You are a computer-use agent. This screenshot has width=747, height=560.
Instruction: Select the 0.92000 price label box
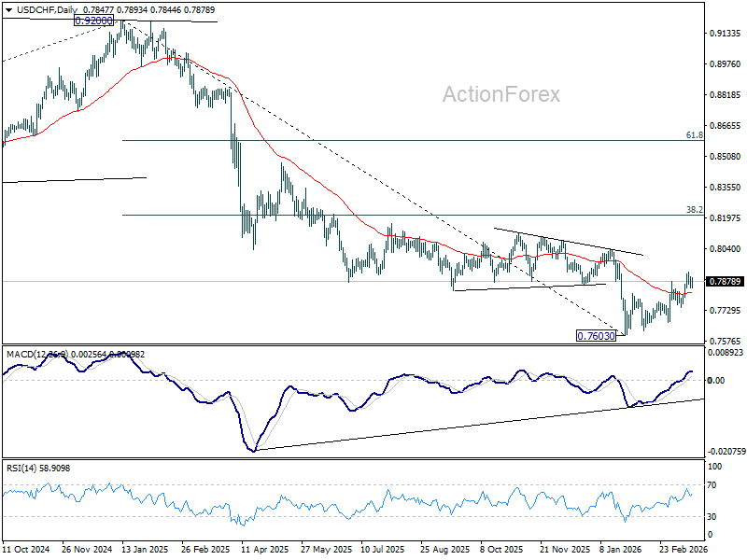click(94, 21)
